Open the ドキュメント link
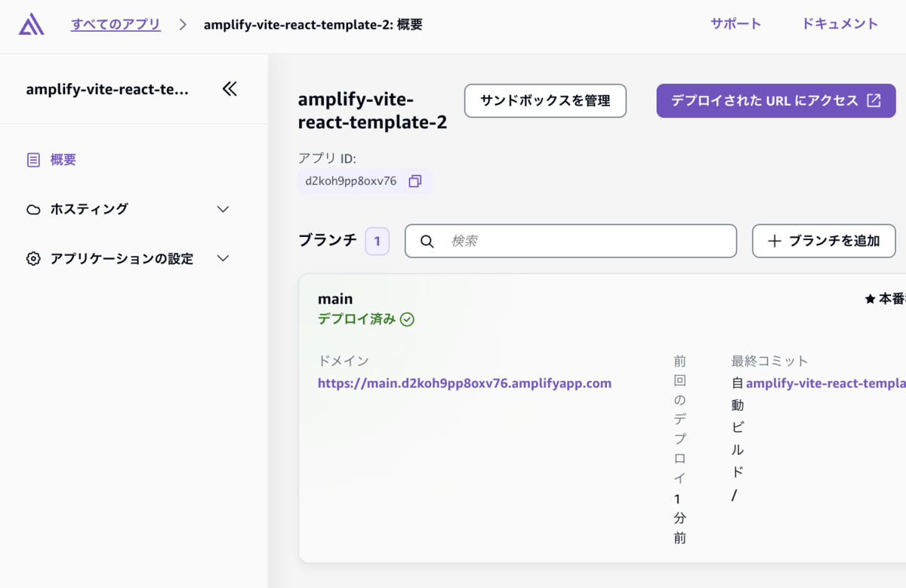906x588 pixels. [840, 23]
